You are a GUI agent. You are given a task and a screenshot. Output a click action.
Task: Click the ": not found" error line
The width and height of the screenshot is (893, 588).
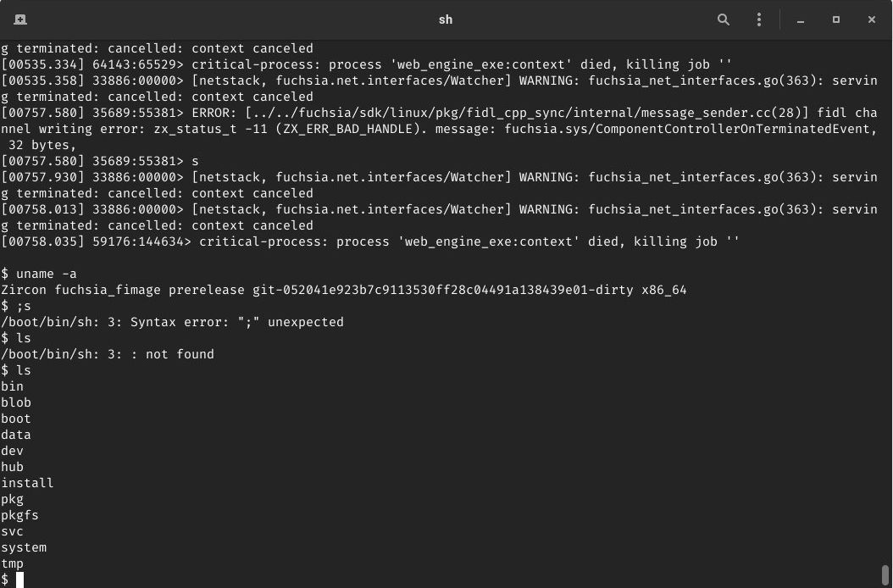pos(108,354)
